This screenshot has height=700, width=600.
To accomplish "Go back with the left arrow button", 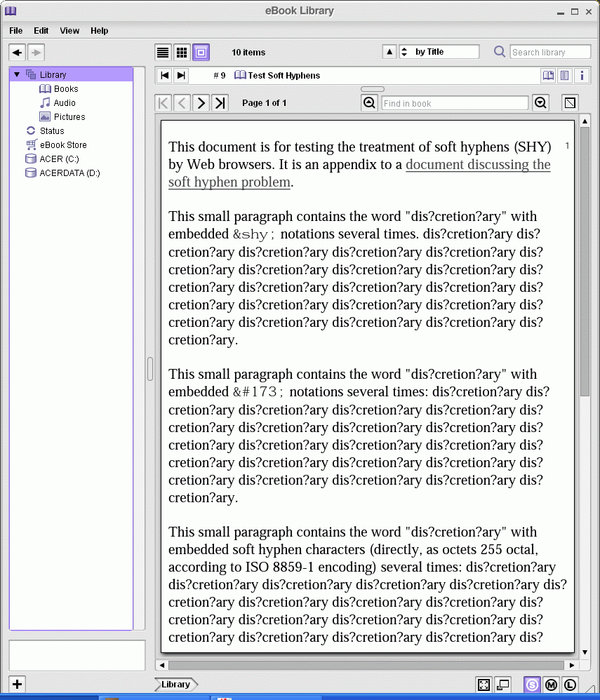I will pos(18,53).
